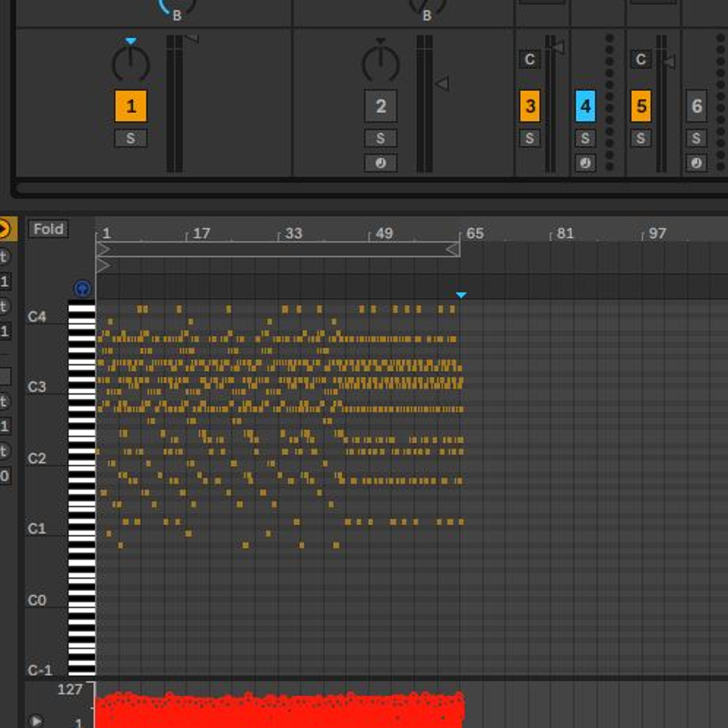Solo track 4 with its S button

(x=585, y=138)
